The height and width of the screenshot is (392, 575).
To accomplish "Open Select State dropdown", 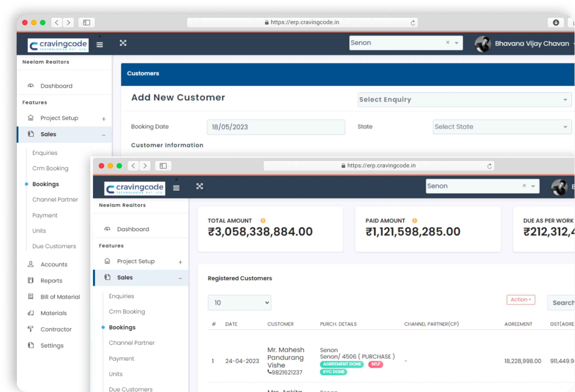I will [502, 127].
